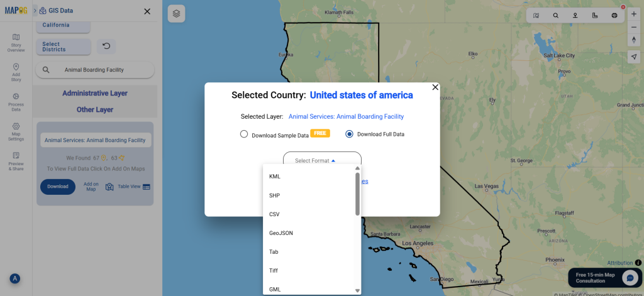Reset the district selection with the undo icon
644x296 pixels.
106,46
